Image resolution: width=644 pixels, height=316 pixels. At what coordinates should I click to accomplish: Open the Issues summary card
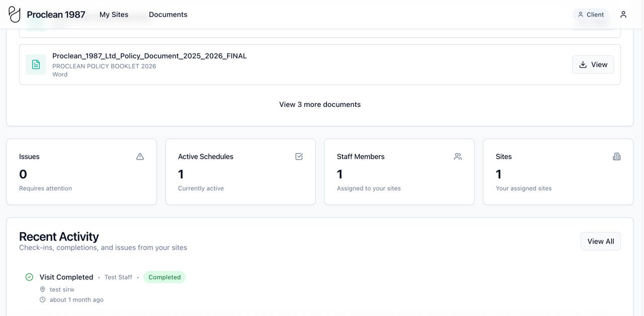82,172
